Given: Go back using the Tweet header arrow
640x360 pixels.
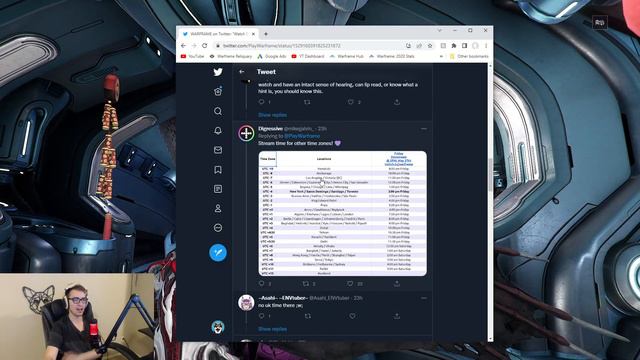Looking at the screenshot, I should click(242, 71).
